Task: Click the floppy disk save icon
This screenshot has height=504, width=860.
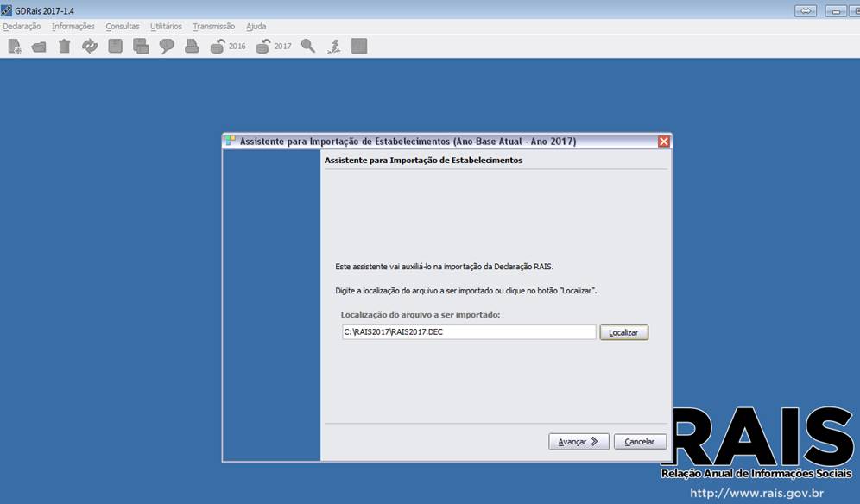Action: [x=115, y=46]
